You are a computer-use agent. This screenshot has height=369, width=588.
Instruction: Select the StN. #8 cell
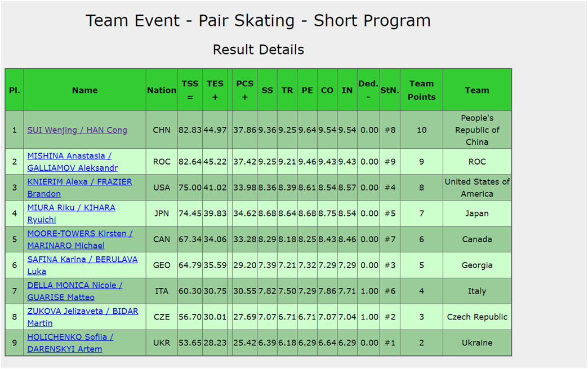[390, 130]
